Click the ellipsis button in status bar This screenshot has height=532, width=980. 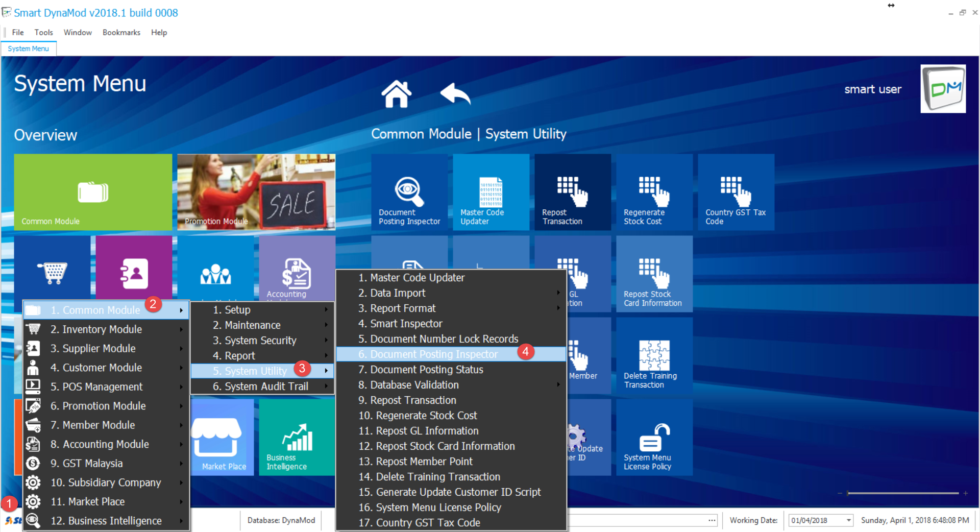pyautogui.click(x=712, y=520)
